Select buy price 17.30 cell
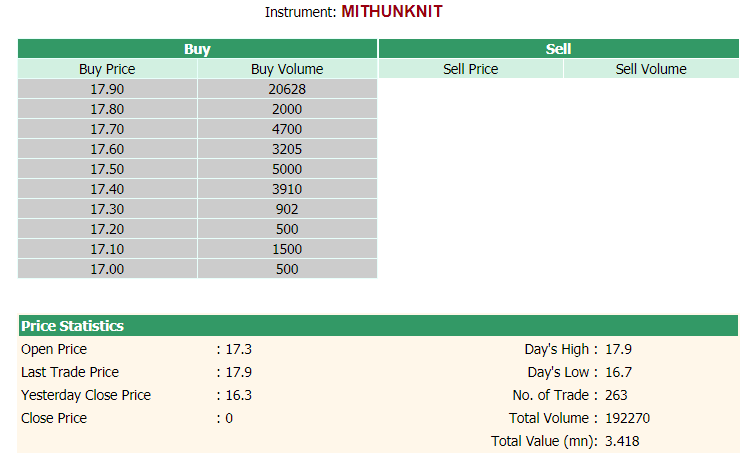 pyautogui.click(x=107, y=209)
